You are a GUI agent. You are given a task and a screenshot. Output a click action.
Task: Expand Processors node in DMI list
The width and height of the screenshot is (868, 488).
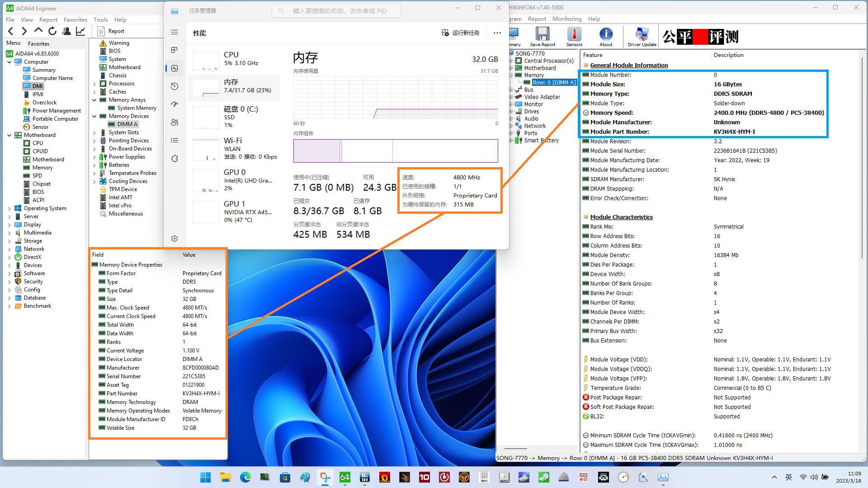click(94, 84)
